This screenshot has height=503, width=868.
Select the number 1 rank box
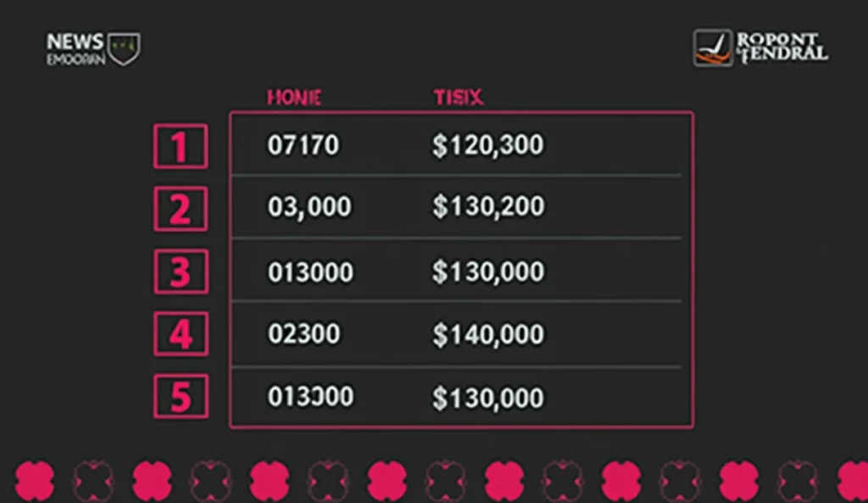click(181, 146)
